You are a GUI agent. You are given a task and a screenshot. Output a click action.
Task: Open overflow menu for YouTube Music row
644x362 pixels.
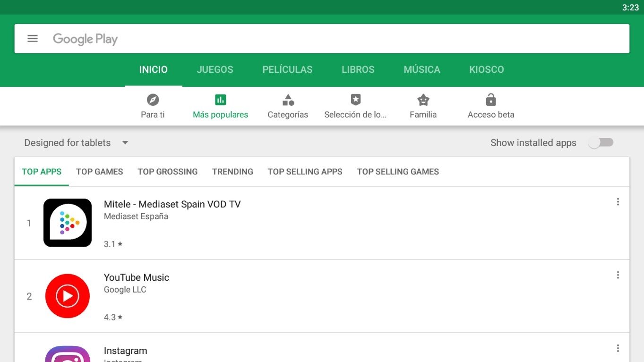618,275
